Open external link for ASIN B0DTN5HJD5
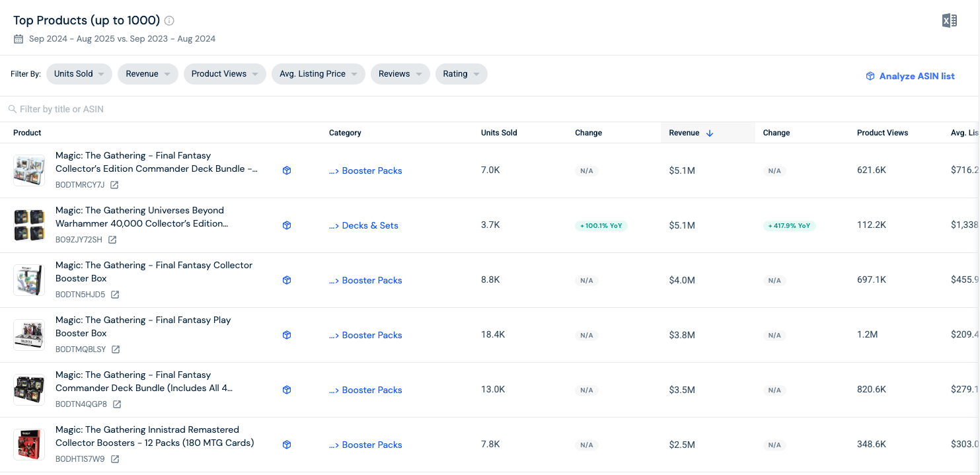980x475 pixels. [x=115, y=295]
